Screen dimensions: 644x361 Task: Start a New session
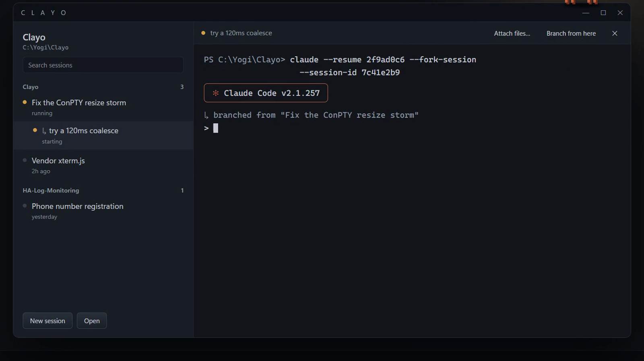(47, 321)
